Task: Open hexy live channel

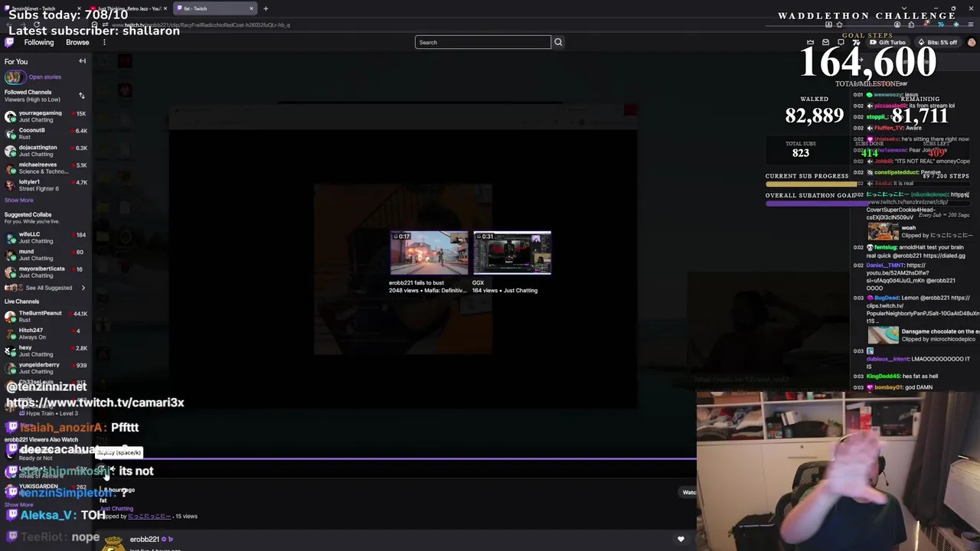Action: click(x=46, y=350)
